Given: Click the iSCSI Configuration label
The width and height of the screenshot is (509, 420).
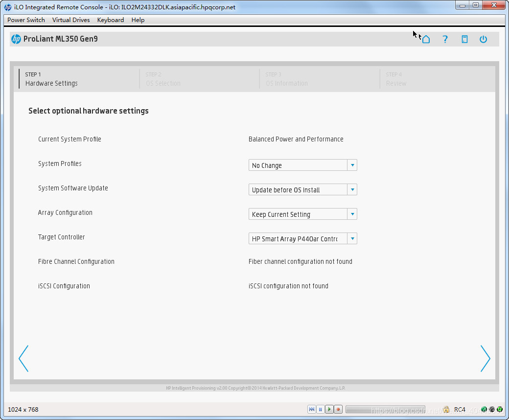Looking at the screenshot, I should pyautogui.click(x=64, y=286).
